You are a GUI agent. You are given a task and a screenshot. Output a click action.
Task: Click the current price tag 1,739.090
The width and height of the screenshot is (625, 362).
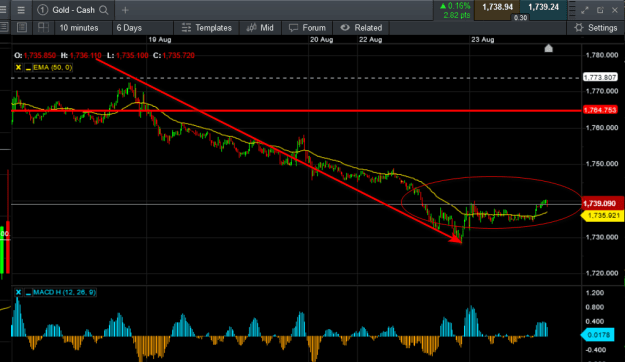tap(602, 203)
